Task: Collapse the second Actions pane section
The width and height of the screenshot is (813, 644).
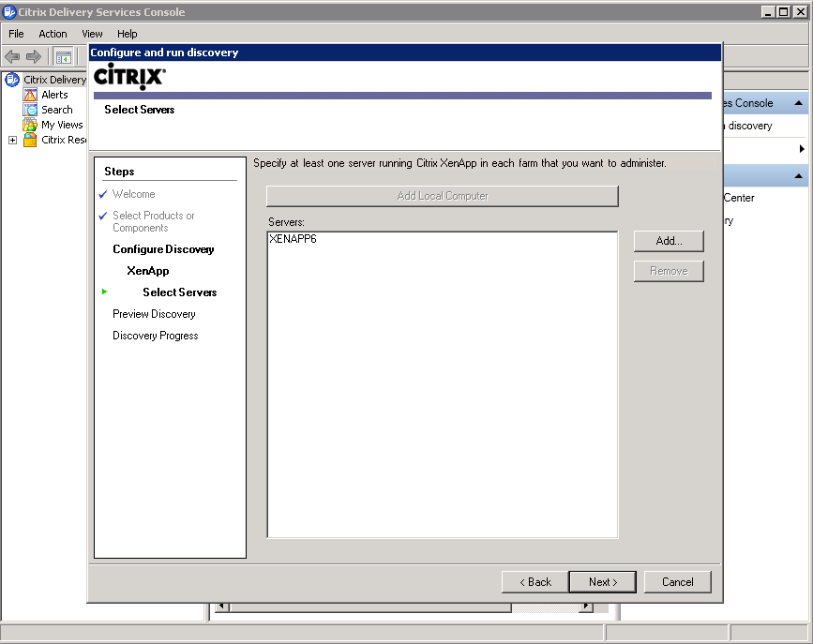Action: (799, 176)
